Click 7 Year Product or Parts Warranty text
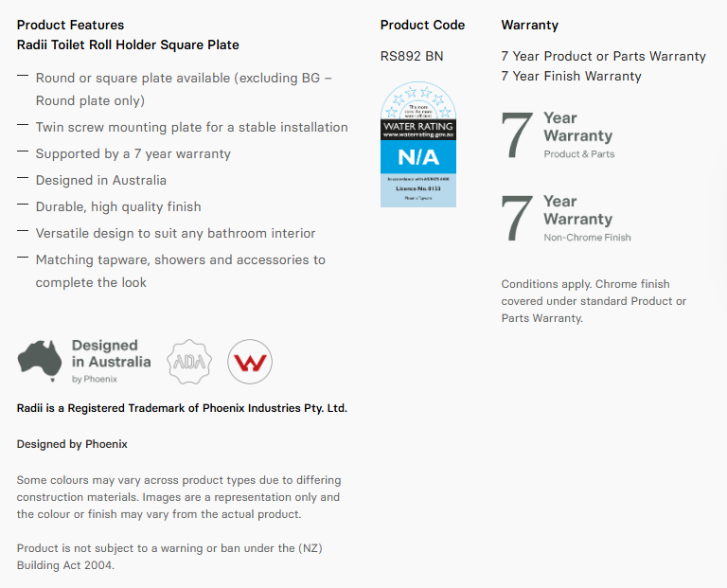The height and width of the screenshot is (588, 727). click(603, 56)
